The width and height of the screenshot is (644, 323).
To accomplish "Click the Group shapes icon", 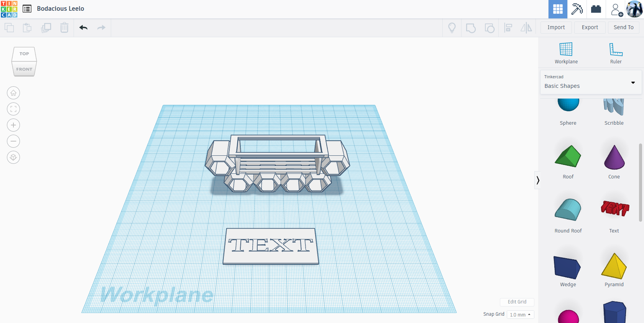I will (x=471, y=28).
